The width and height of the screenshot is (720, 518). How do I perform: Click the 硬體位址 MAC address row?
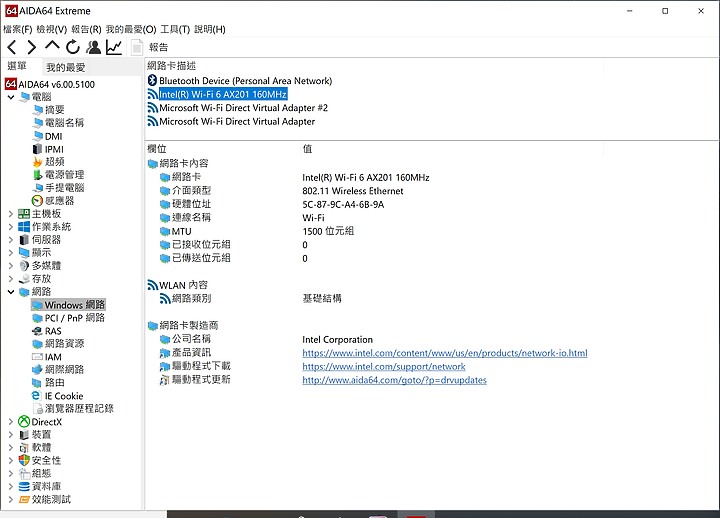point(272,204)
